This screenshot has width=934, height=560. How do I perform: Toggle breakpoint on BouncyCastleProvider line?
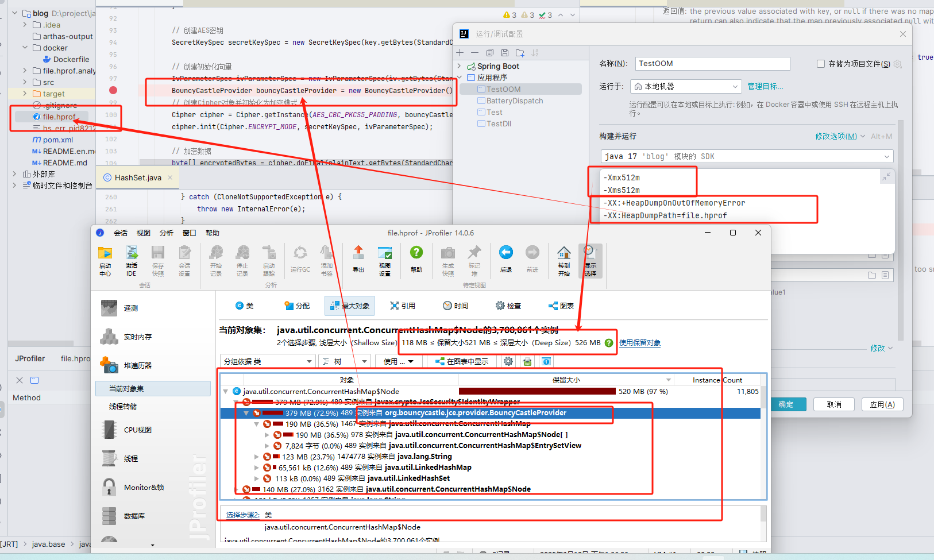point(113,90)
